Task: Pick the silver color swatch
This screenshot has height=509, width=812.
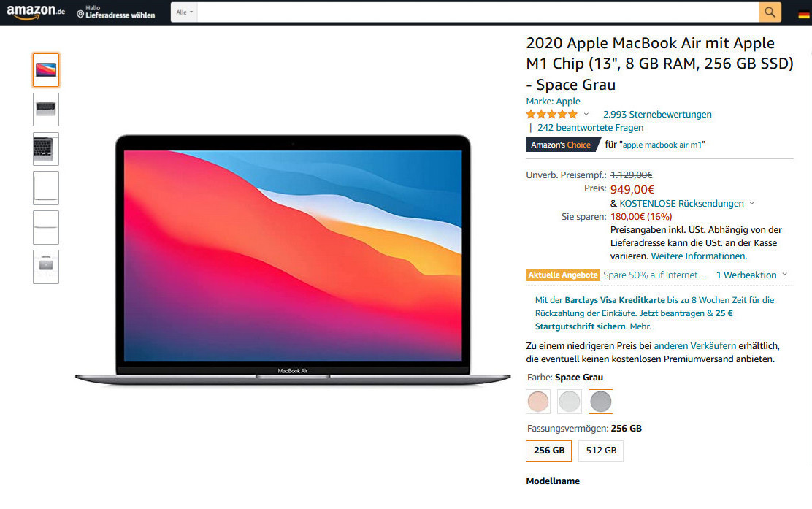Action: (x=569, y=402)
